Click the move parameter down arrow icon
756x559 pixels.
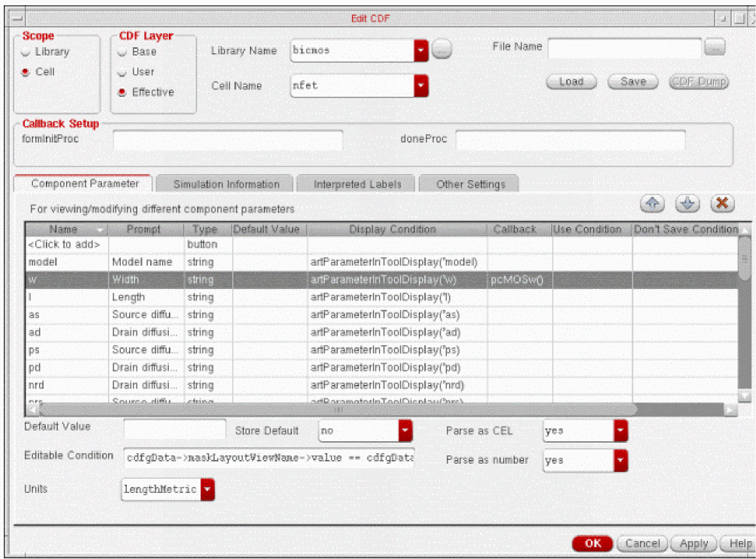tap(687, 204)
